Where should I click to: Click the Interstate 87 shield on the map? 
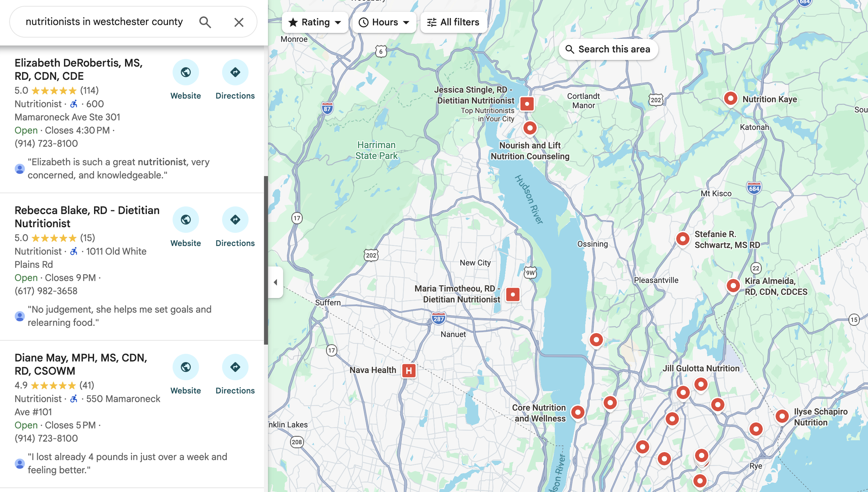coord(327,108)
